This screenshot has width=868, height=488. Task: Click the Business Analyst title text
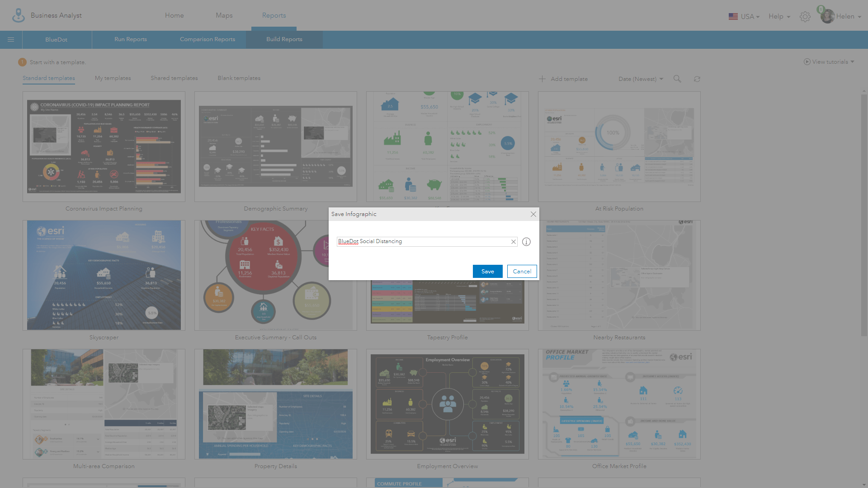point(56,15)
